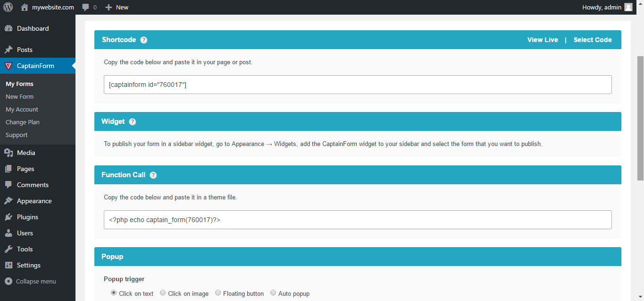Select the Click on text radio button
The width and height of the screenshot is (644, 301).
(114, 293)
